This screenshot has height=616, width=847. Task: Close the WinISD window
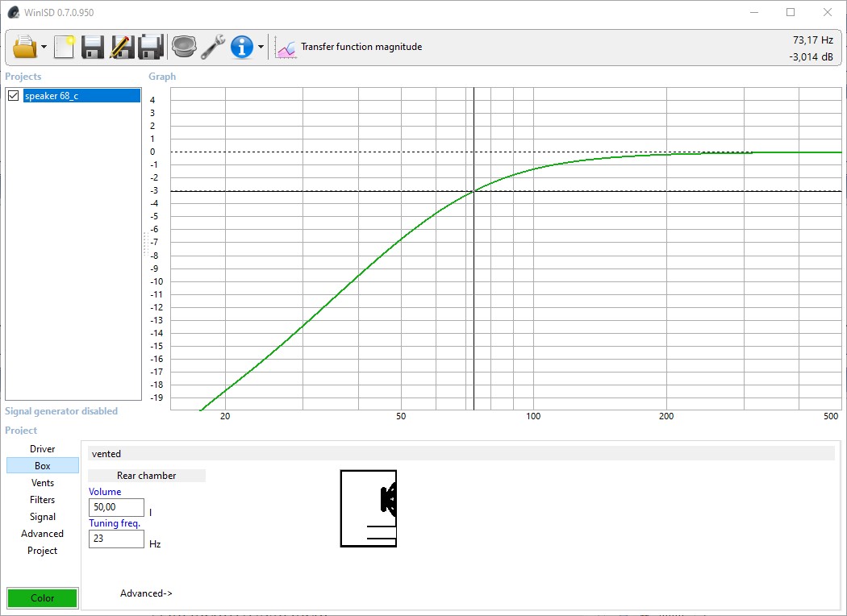click(x=827, y=12)
